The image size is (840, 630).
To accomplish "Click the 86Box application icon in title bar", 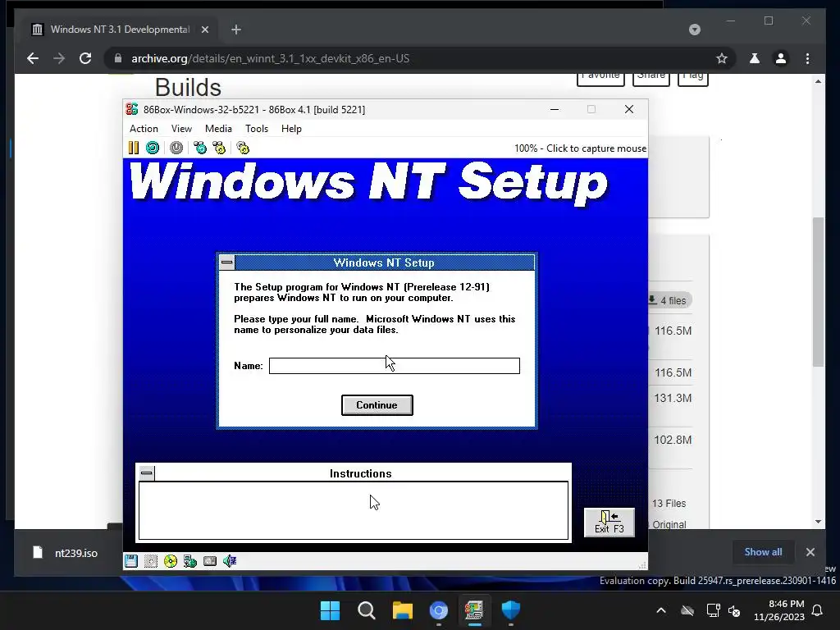I will (x=132, y=109).
